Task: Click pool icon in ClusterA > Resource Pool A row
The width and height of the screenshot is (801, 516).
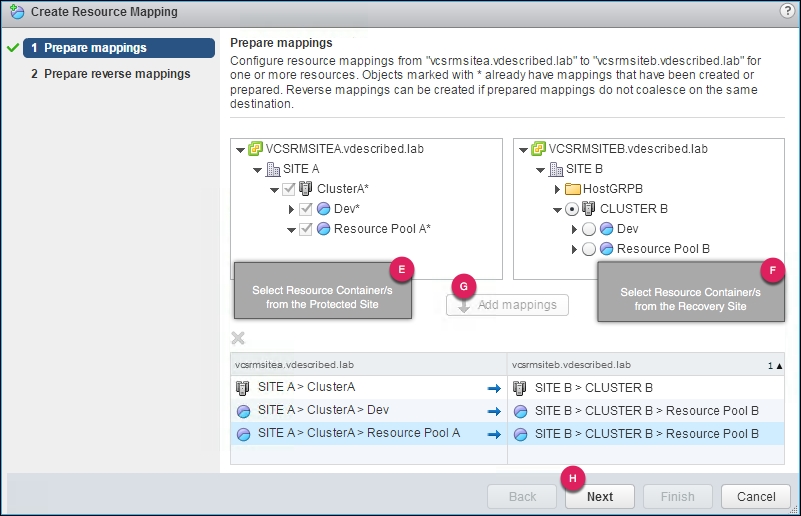Action: click(x=244, y=434)
